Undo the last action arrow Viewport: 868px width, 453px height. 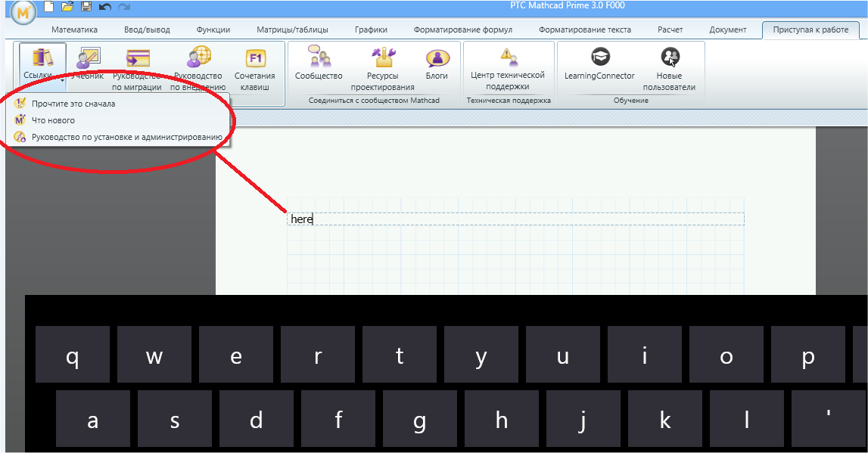pos(104,8)
